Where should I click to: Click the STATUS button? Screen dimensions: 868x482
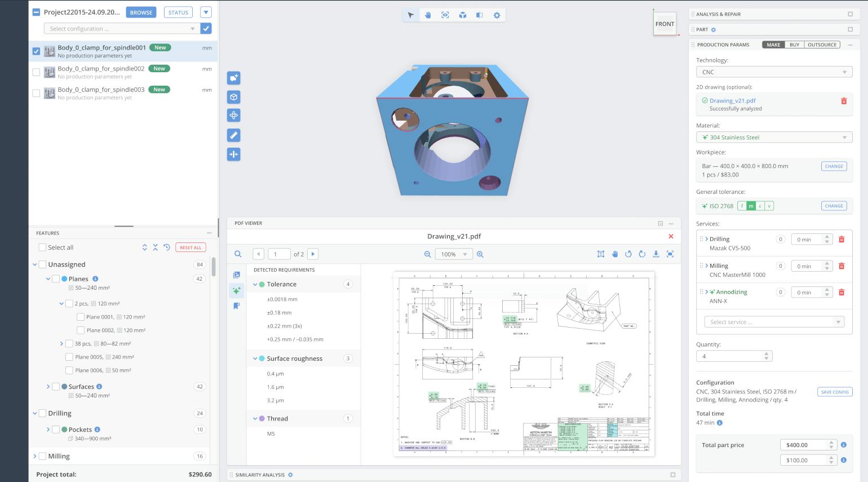coord(178,12)
